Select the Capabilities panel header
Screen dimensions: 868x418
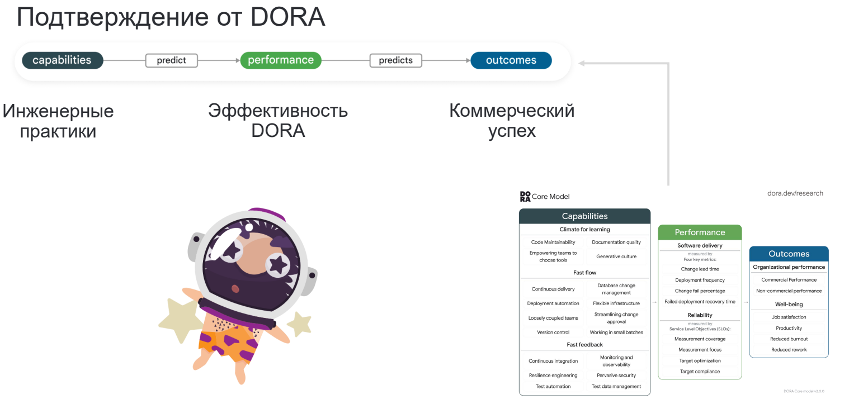pyautogui.click(x=584, y=216)
